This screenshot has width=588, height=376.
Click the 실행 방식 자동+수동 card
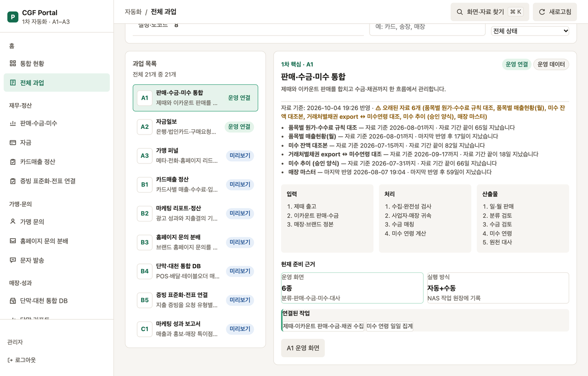click(x=498, y=288)
